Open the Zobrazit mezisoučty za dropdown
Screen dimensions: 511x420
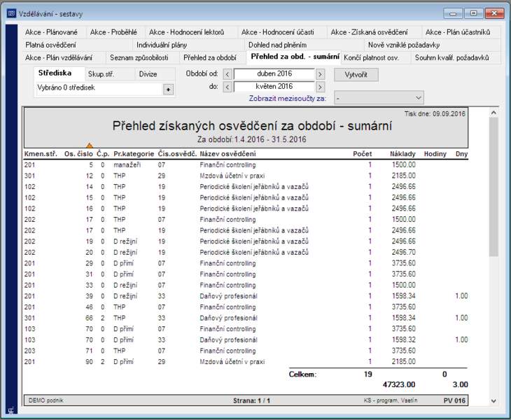click(x=379, y=98)
